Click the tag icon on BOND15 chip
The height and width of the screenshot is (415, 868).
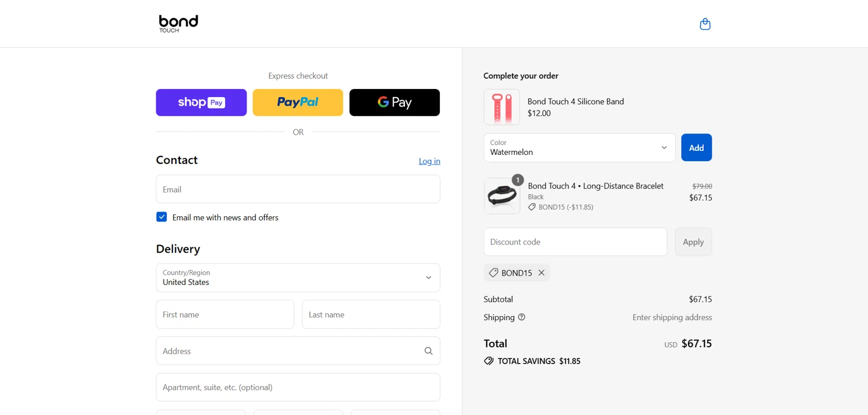coord(494,273)
